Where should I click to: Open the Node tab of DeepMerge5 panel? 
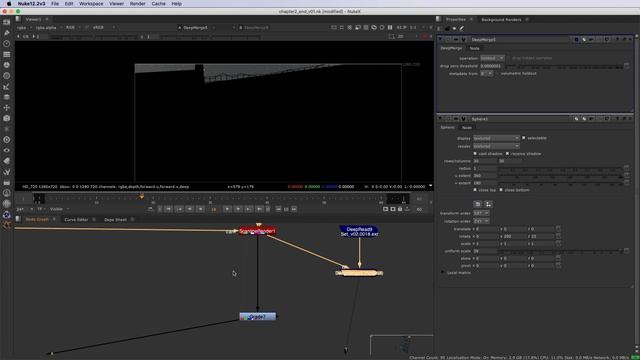click(474, 48)
